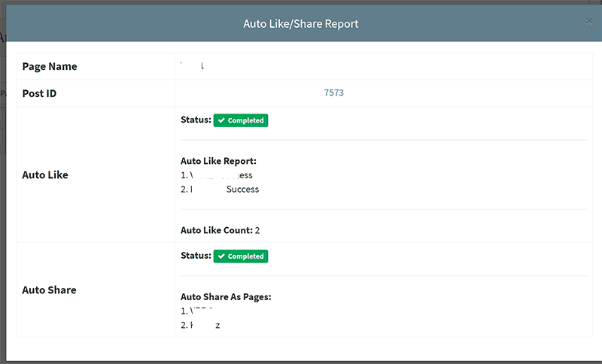Click the Completed badge under Auto Share
Screen dimensions: 602x364
click(241, 256)
